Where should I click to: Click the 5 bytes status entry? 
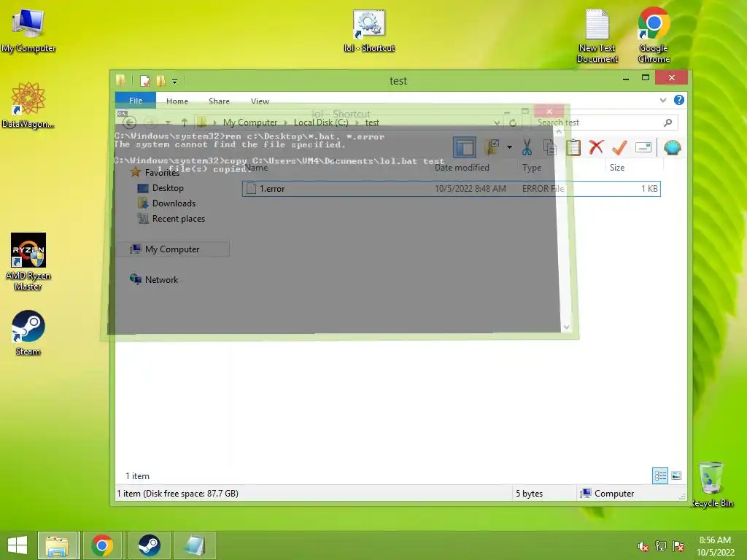530,494
